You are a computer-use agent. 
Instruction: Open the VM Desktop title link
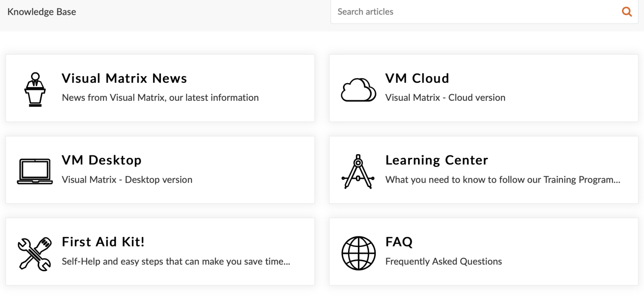click(x=101, y=160)
